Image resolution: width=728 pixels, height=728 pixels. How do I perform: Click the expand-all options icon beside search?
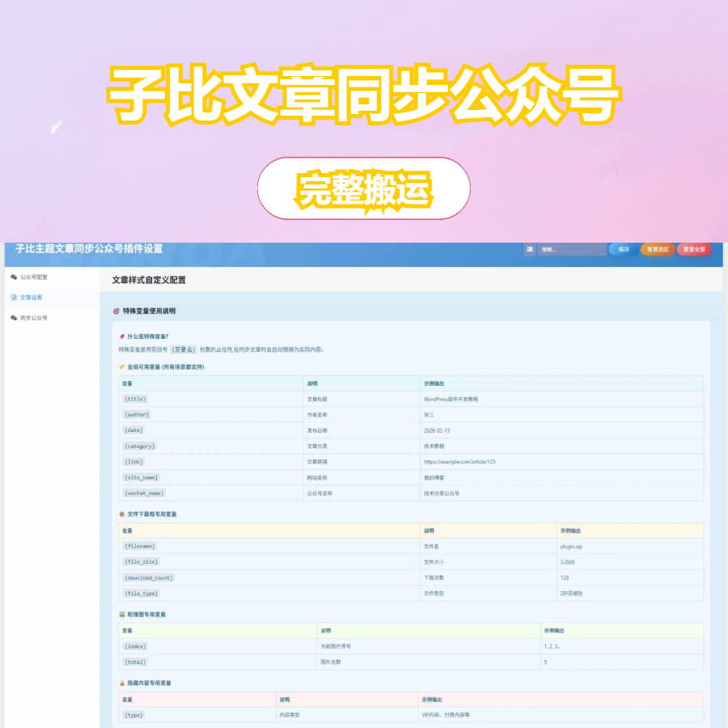pyautogui.click(x=529, y=249)
